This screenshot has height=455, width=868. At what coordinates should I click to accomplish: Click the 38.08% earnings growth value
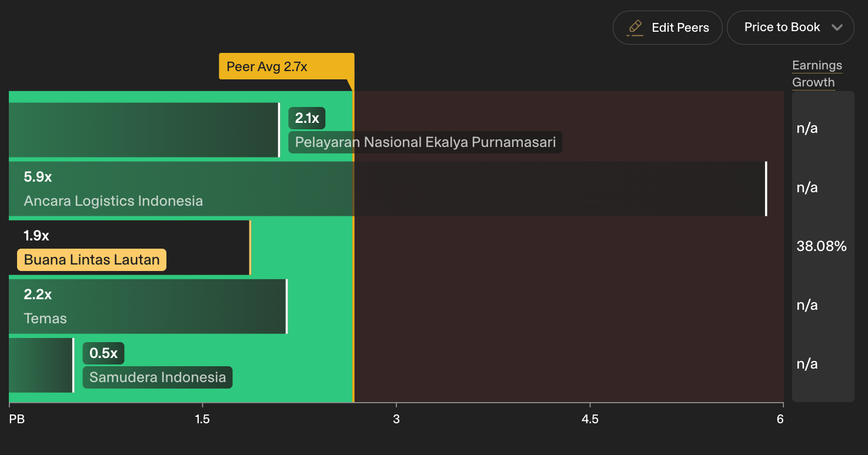(822, 246)
